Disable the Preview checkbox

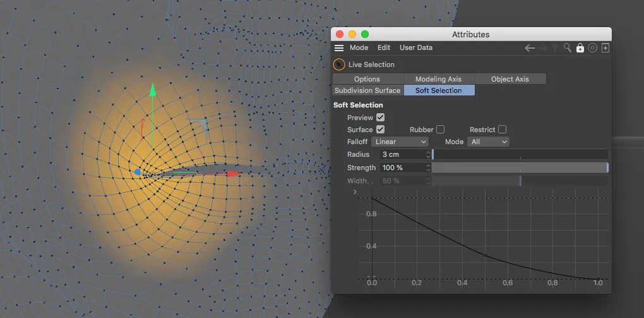tap(380, 118)
